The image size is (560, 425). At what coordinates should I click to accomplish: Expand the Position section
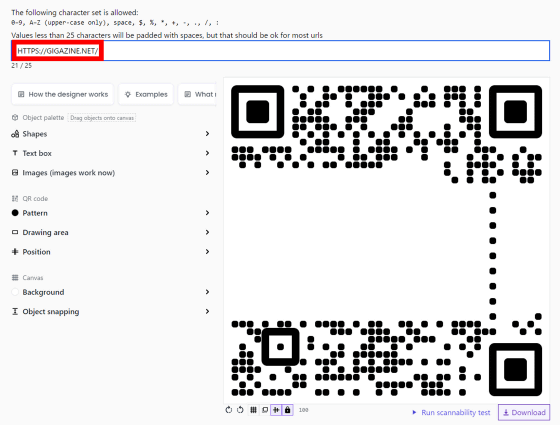pos(111,252)
